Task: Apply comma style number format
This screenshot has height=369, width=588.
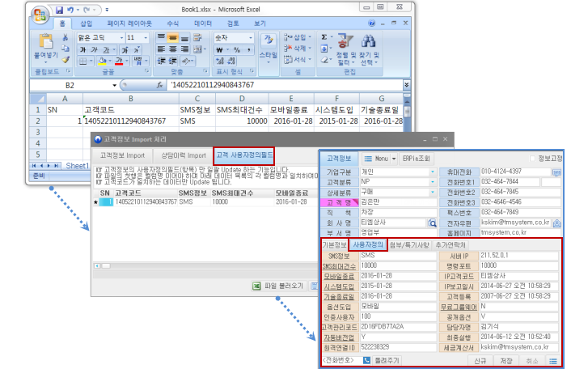Action: (248, 49)
